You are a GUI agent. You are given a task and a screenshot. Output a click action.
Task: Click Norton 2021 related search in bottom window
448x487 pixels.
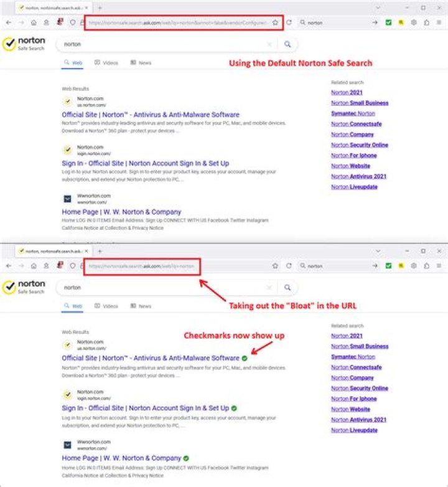tap(347, 336)
